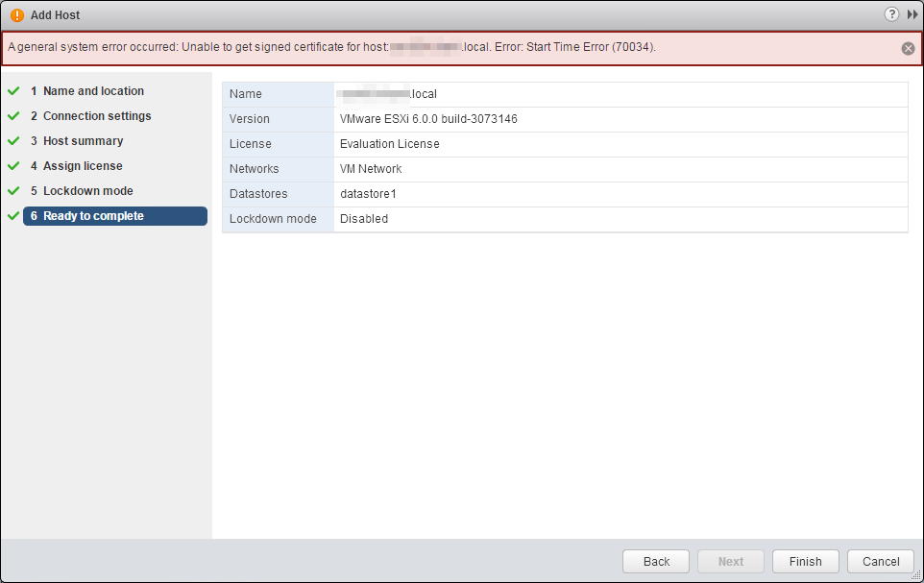Click the 'VMware ESXi 6.0.0 build-3073146' value
The image size is (924, 583).
428,119
